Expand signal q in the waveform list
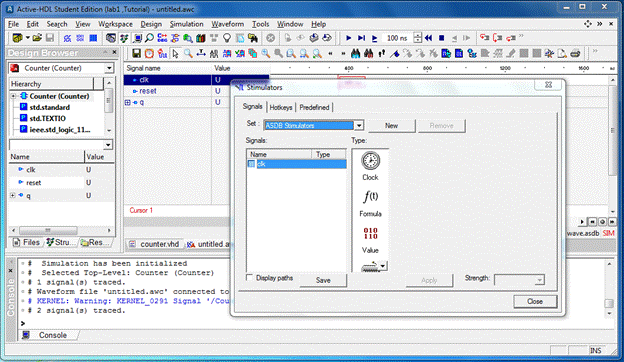 (x=127, y=102)
